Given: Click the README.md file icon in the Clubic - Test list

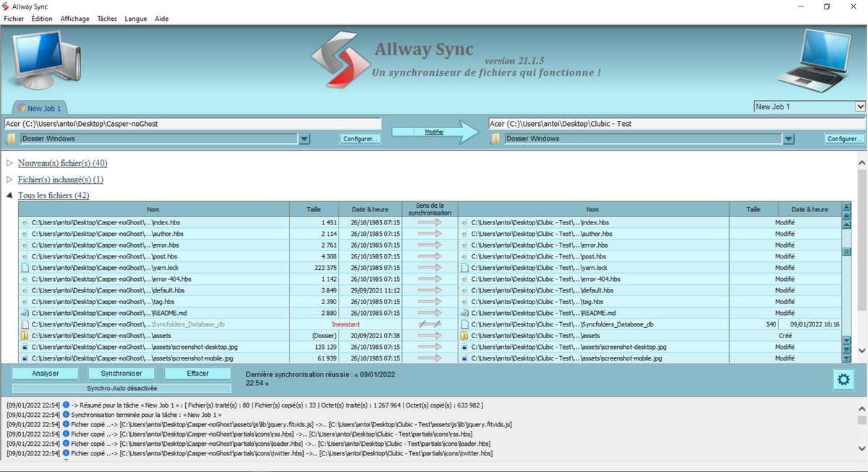Looking at the screenshot, I should [x=464, y=313].
